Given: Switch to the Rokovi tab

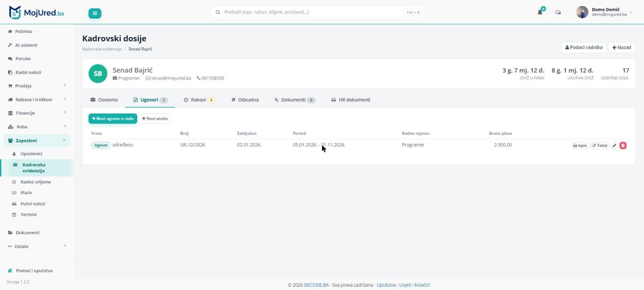Looking at the screenshot, I should coord(200,100).
